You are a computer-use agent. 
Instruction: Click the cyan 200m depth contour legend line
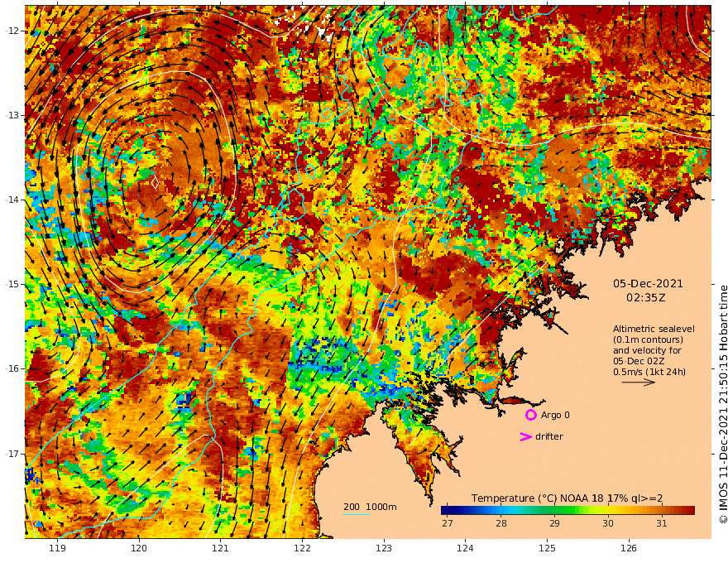pyautogui.click(x=357, y=514)
